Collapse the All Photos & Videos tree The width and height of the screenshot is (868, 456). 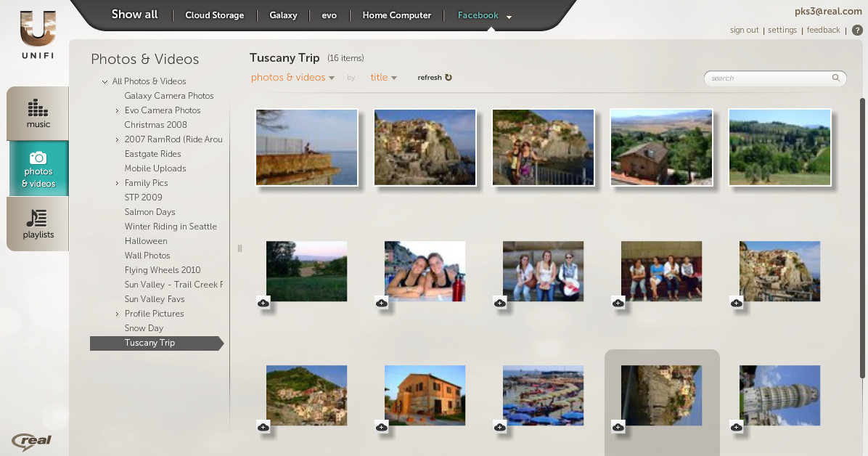[x=105, y=81]
